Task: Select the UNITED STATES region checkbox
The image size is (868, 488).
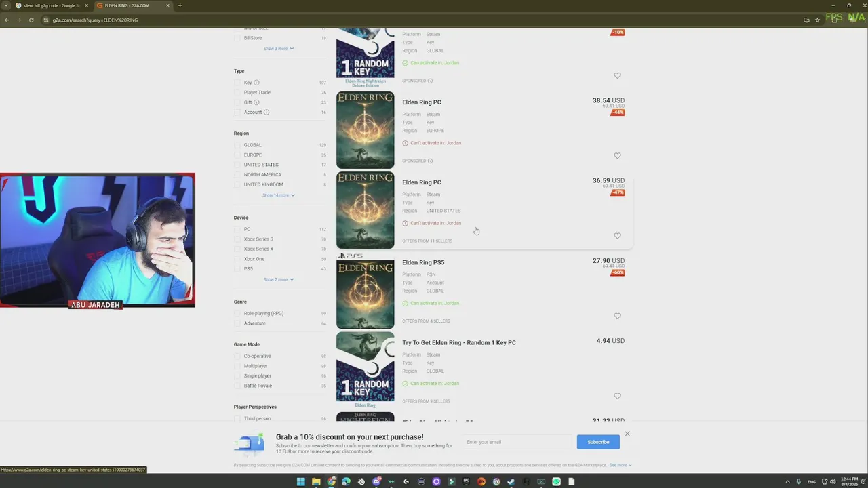Action: [x=237, y=165]
